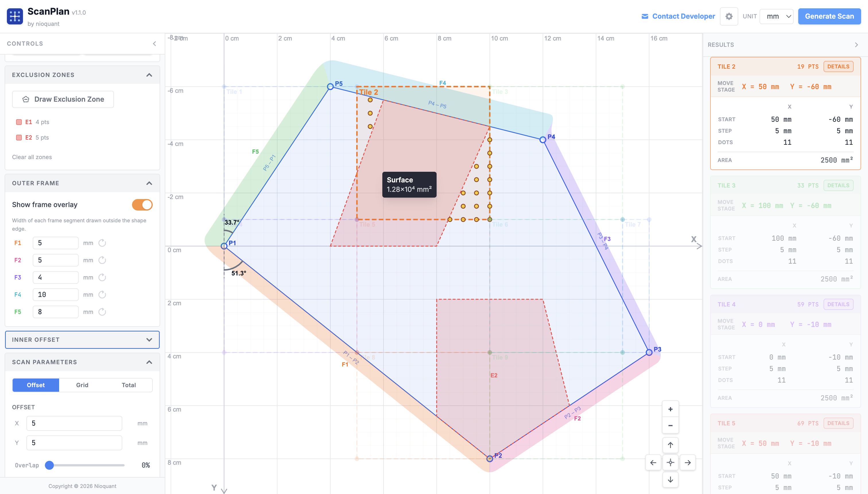Click the F1 width input field
The image size is (868, 494).
[56, 243]
